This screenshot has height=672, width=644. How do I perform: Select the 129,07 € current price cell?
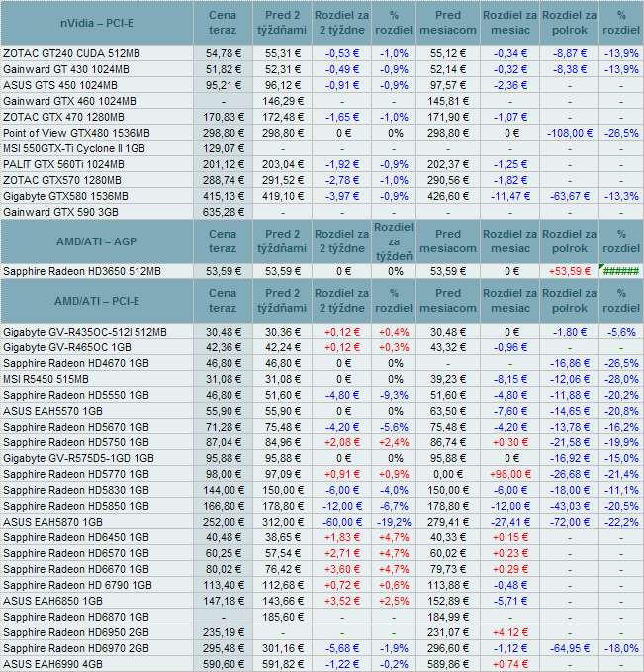[223, 149]
